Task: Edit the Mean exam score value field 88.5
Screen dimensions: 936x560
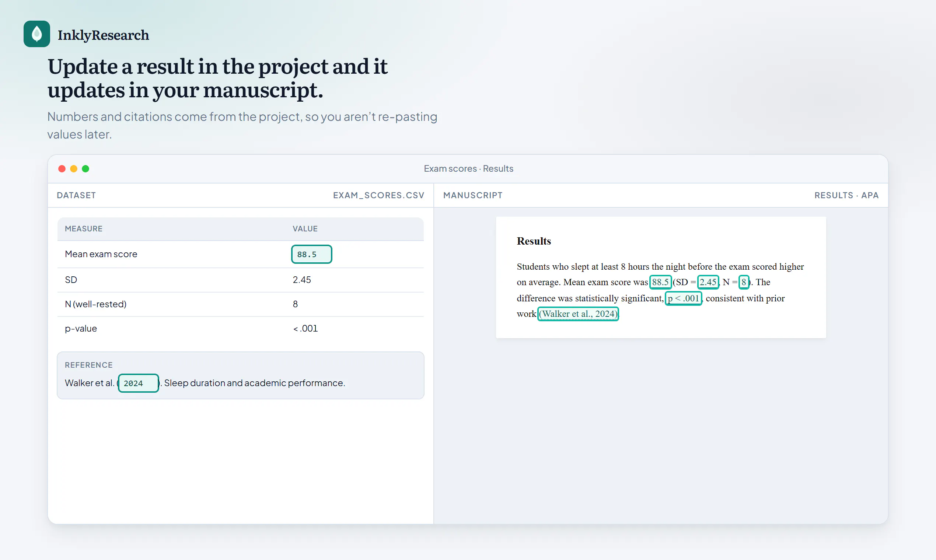Action: pos(311,254)
